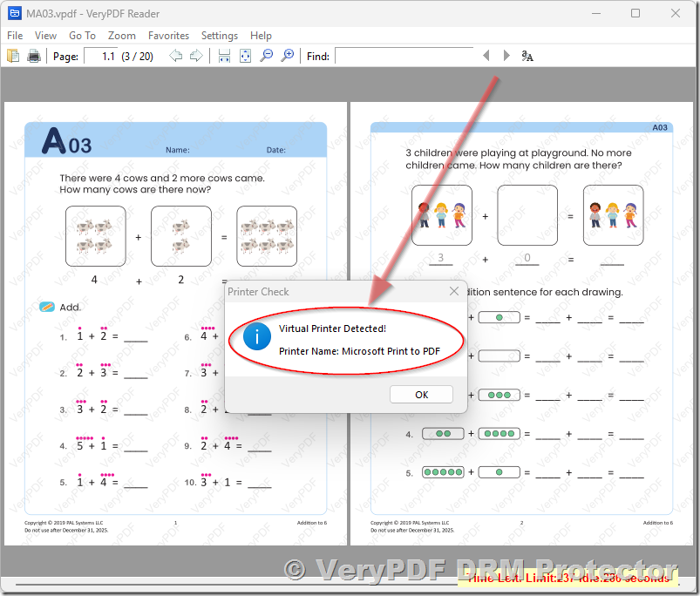
Task: Click the fit width icon
Action: (224, 56)
